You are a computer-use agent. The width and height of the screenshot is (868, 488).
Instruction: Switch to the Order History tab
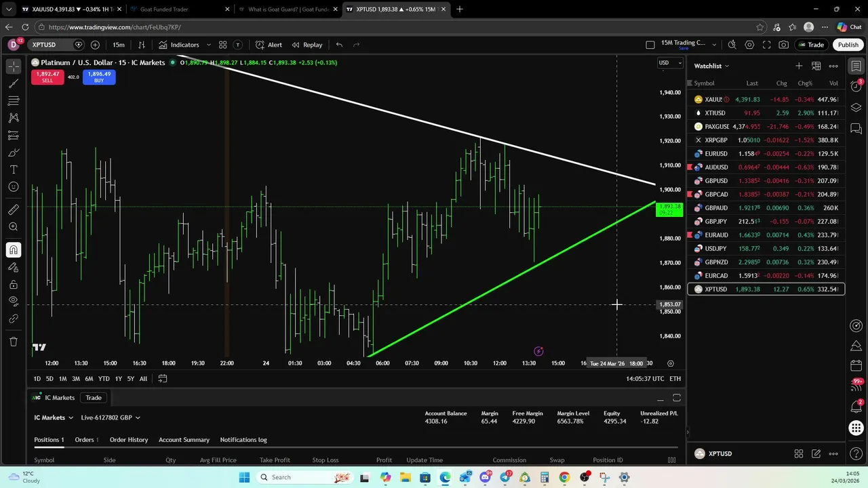point(129,440)
